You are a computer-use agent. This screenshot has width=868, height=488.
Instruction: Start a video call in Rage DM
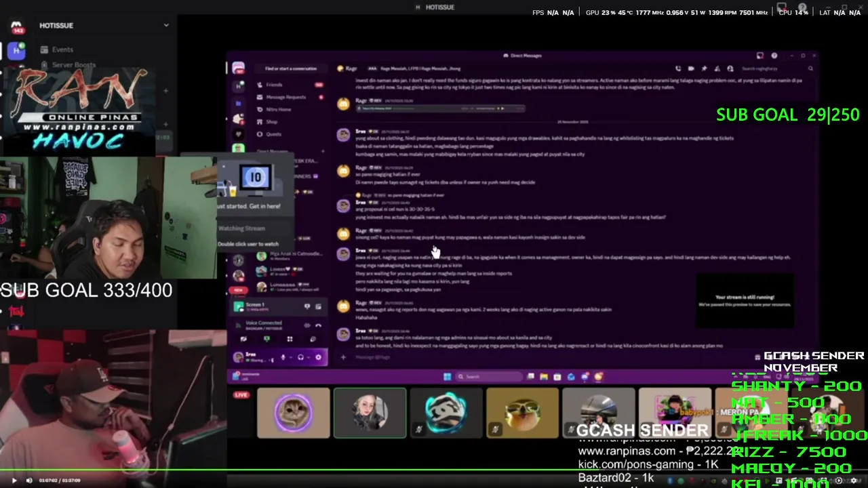tap(691, 68)
